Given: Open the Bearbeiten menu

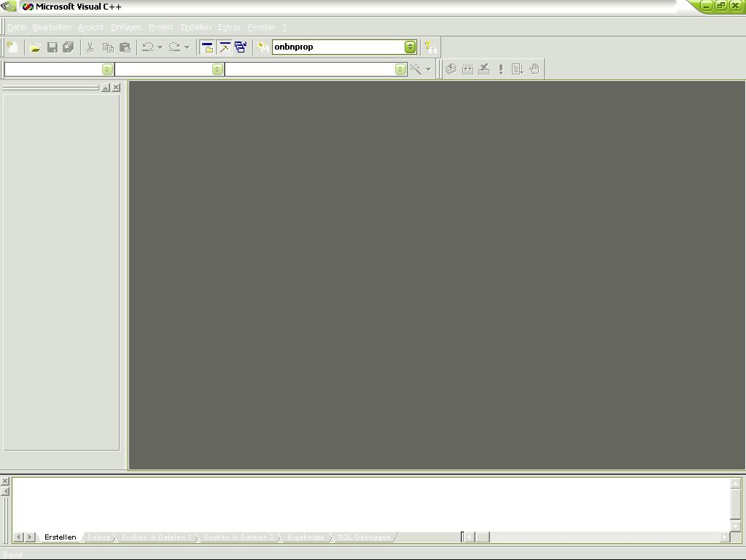Looking at the screenshot, I should pos(52,27).
